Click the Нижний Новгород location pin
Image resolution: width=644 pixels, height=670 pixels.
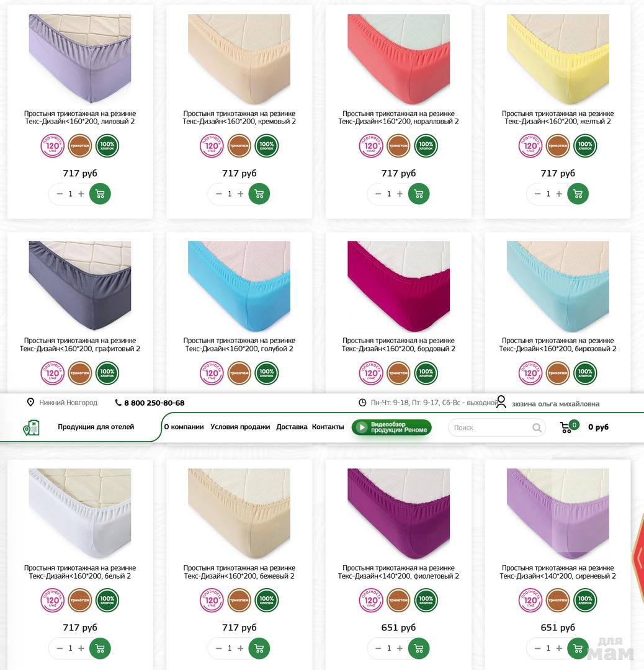(x=30, y=403)
